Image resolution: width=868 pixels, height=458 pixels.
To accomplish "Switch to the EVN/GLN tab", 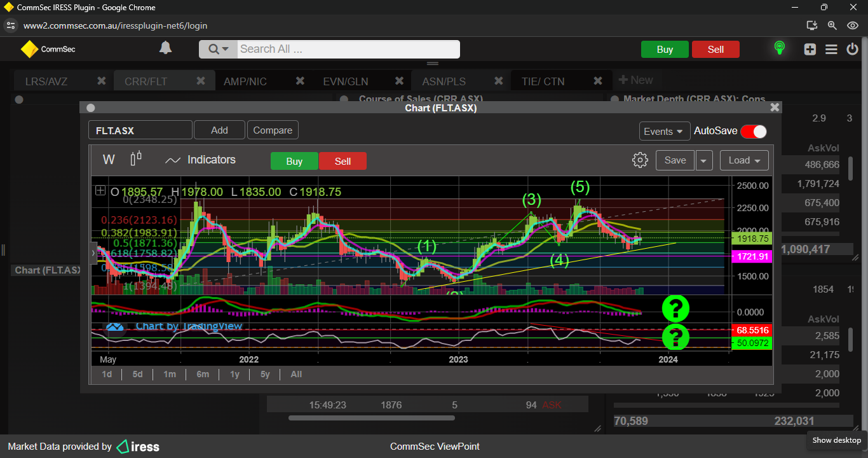I will point(345,81).
